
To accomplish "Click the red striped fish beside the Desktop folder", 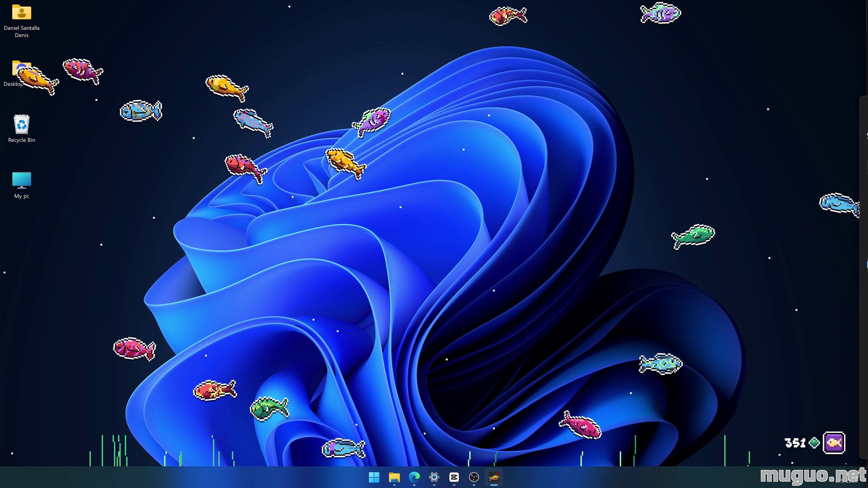I will click(x=83, y=71).
